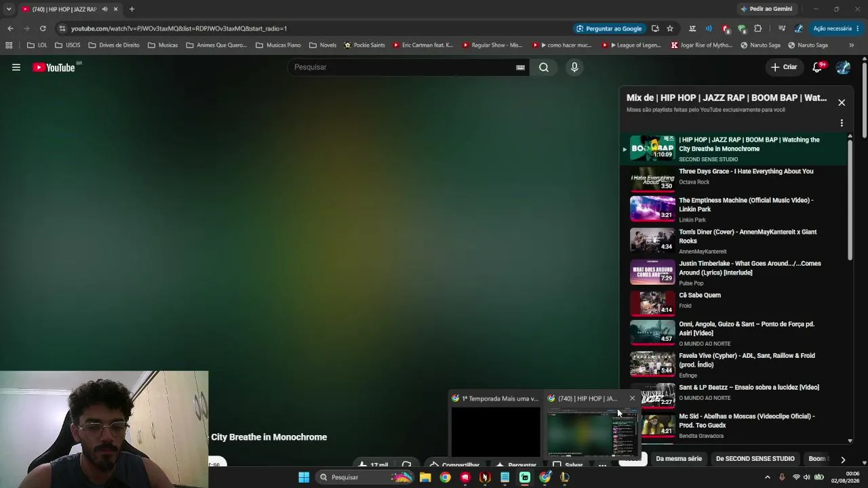Open the Animes Que Quero bookmarks folder
This screenshot has height=488, width=868.
point(216,45)
